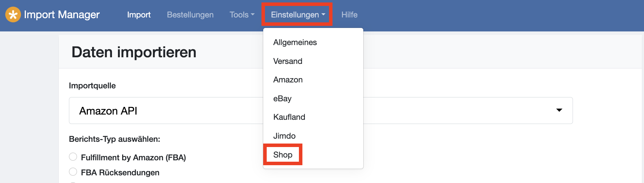
Task: Open the Bestellungen page
Action: (190, 15)
